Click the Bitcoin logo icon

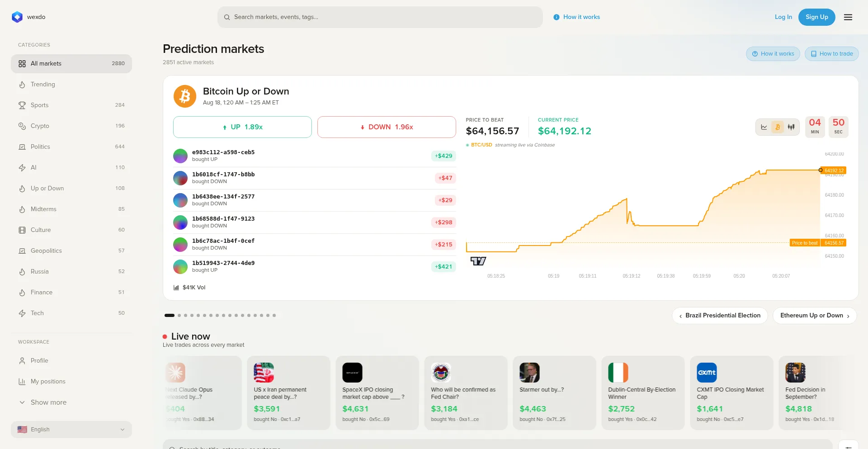pos(185,96)
